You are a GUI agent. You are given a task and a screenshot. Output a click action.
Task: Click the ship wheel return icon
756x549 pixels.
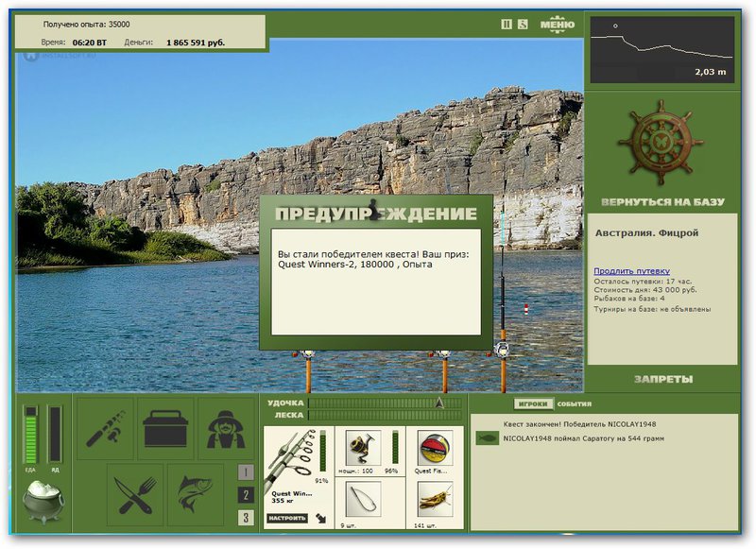(661, 143)
